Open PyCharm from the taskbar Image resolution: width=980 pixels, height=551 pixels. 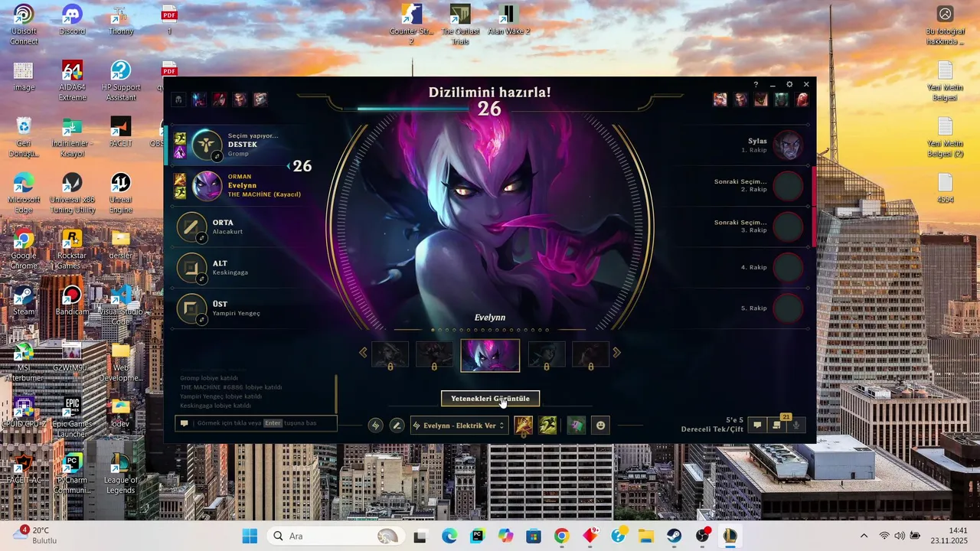point(478,536)
